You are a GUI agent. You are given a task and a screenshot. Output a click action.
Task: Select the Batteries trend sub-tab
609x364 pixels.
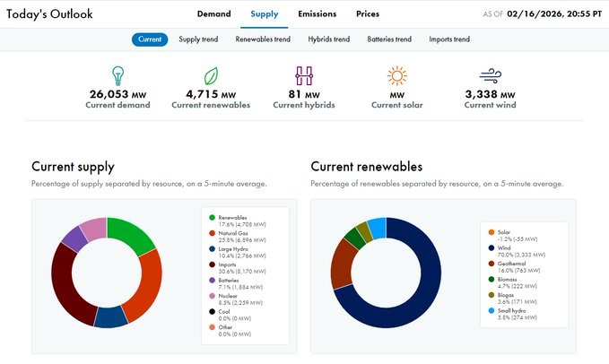pyautogui.click(x=389, y=39)
